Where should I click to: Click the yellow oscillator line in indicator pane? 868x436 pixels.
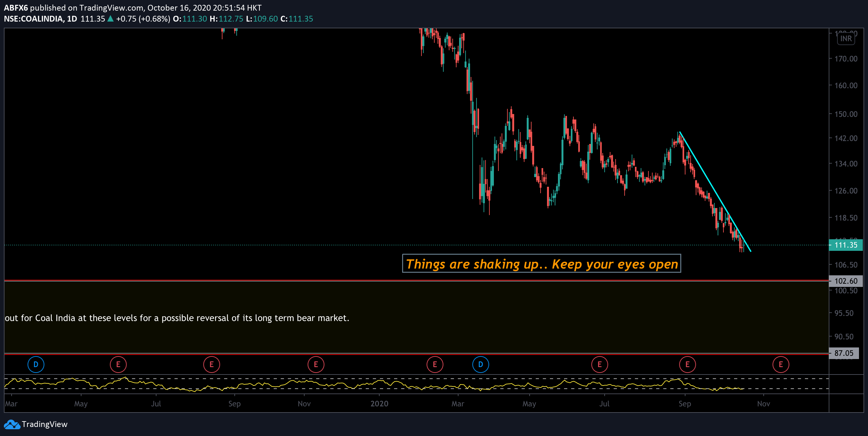[x=374, y=384]
